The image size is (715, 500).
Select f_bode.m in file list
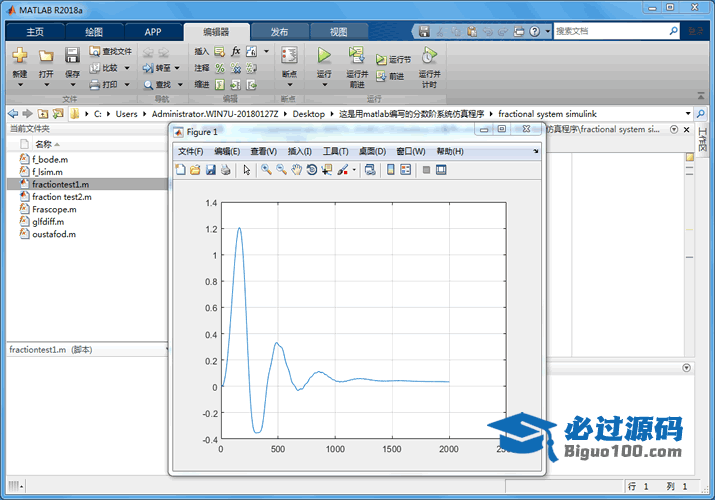click(x=50, y=160)
